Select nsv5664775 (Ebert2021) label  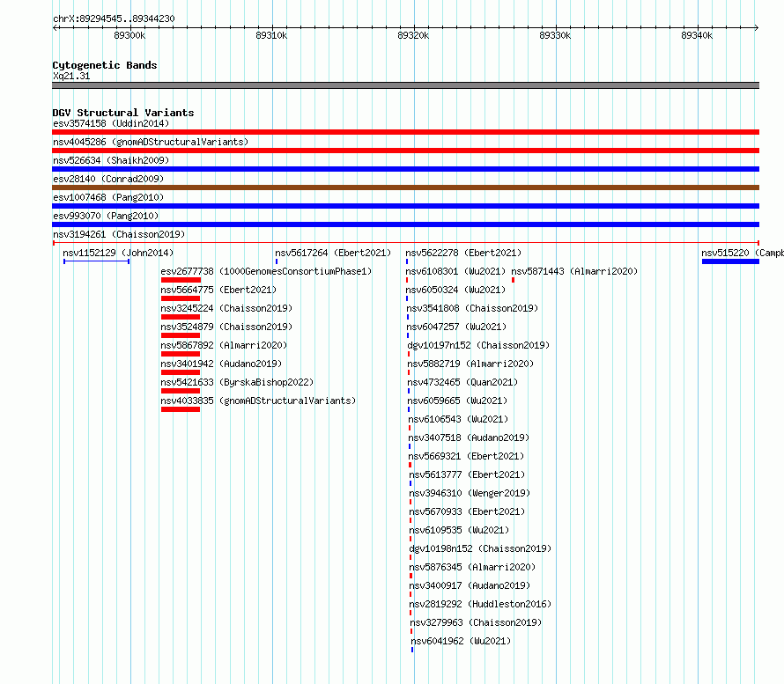coord(218,290)
